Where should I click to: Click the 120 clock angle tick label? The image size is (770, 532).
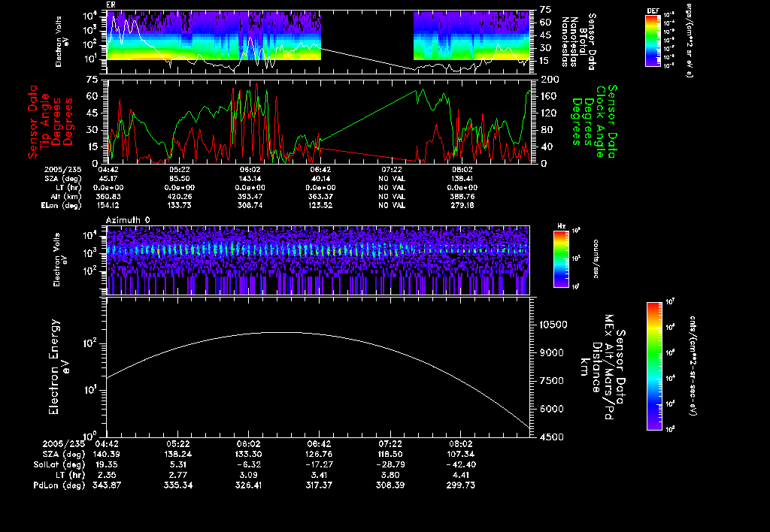click(548, 113)
